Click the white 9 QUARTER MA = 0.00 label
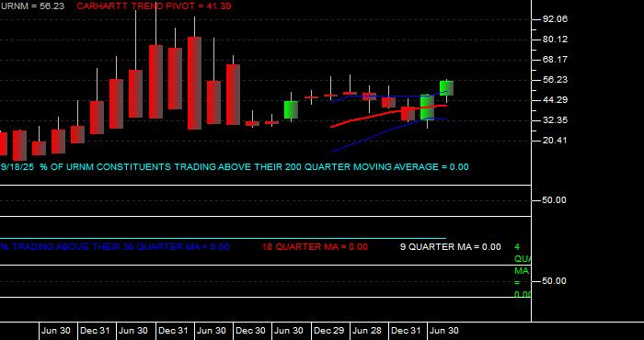644x340 pixels. [x=451, y=247]
